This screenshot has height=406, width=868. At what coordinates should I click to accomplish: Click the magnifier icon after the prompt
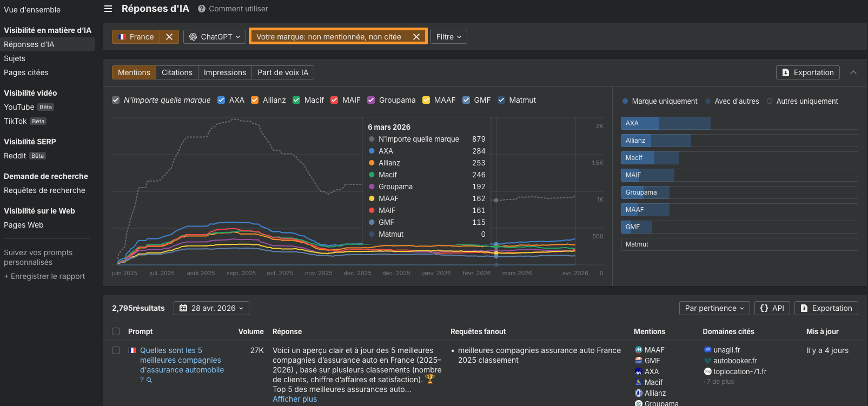[x=149, y=380]
